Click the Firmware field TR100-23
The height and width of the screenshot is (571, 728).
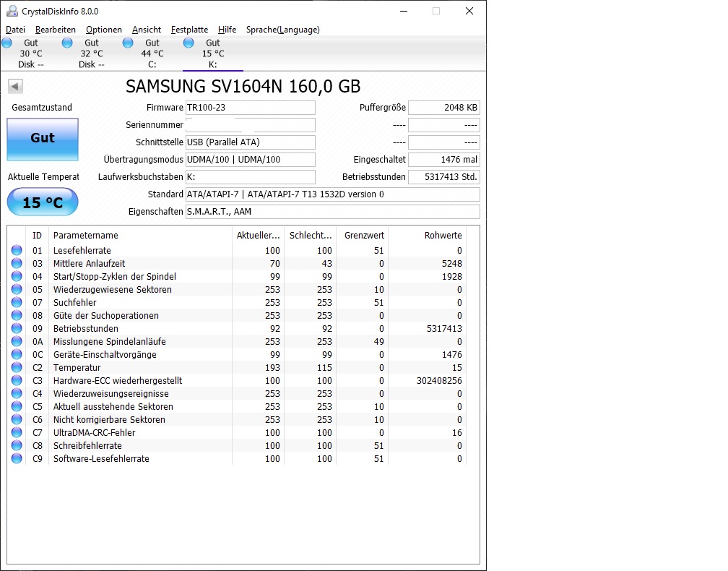click(x=250, y=107)
